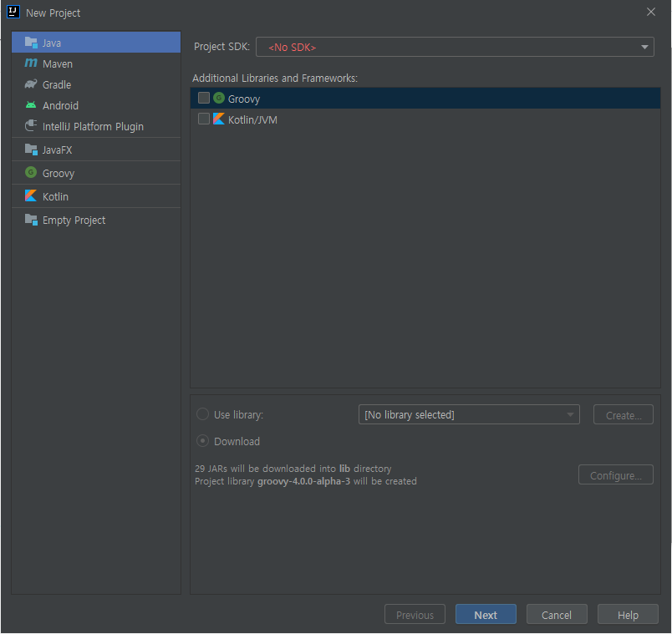The width and height of the screenshot is (672, 634).
Task: Click the 'Use library:' label text
Action: (239, 414)
